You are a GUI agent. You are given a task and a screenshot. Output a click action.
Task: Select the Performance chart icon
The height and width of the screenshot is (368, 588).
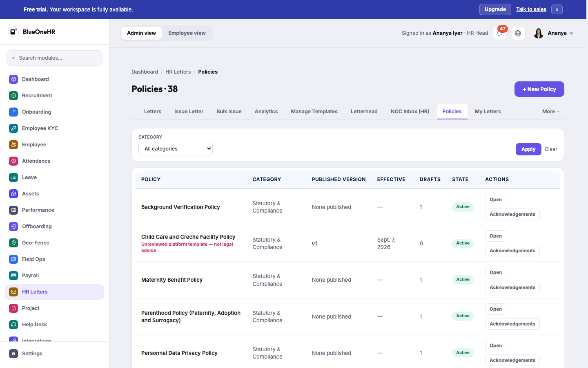[13, 210]
